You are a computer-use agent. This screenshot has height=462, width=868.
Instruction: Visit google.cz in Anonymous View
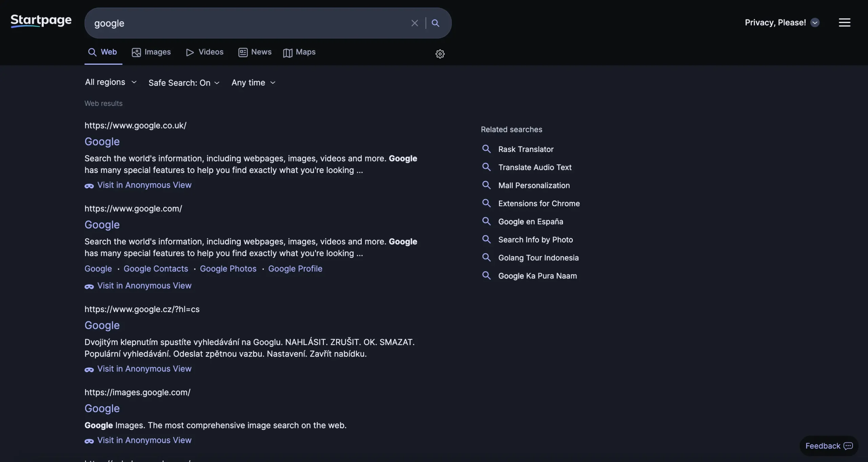144,369
